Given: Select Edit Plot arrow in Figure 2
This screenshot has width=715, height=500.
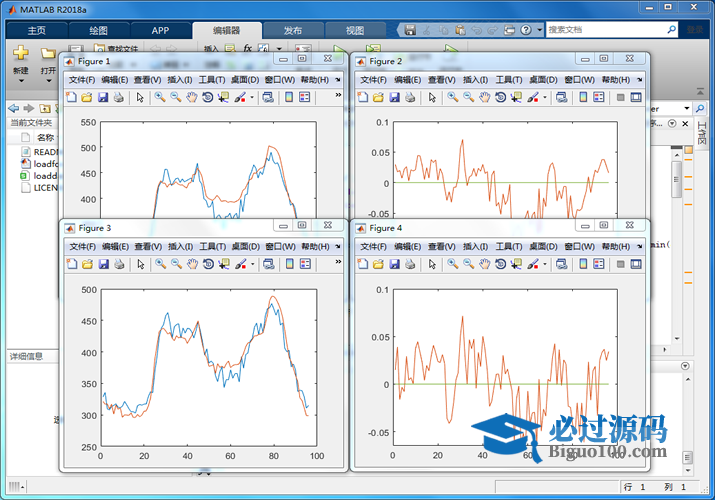Looking at the screenshot, I should click(x=432, y=97).
